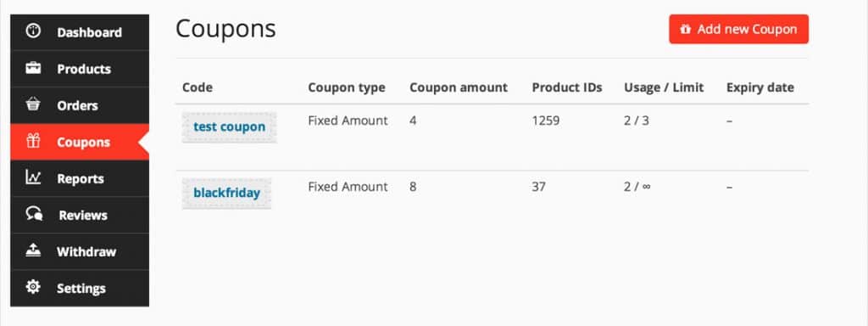868x326 pixels.
Task: Add a new coupon
Action: coord(739,30)
